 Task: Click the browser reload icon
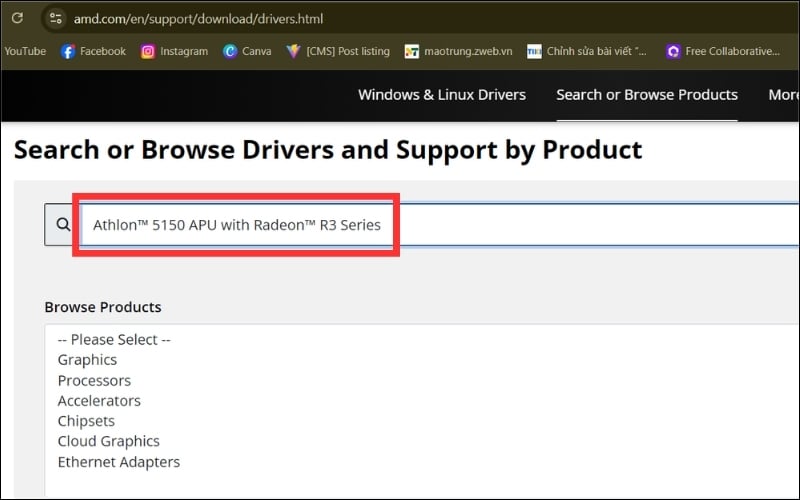pos(17,18)
